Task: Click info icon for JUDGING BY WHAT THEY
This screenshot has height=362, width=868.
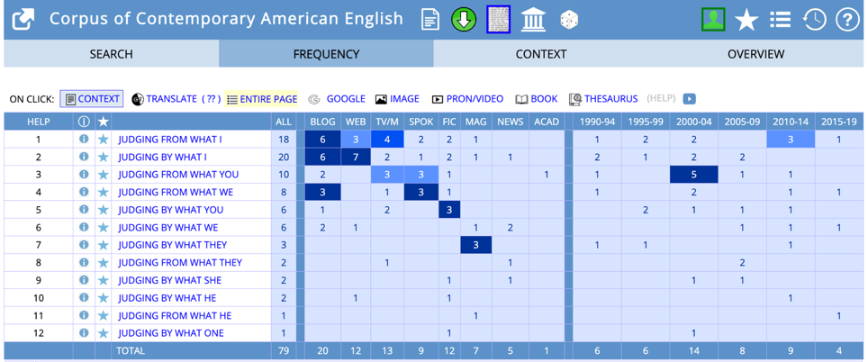Action: [84, 245]
